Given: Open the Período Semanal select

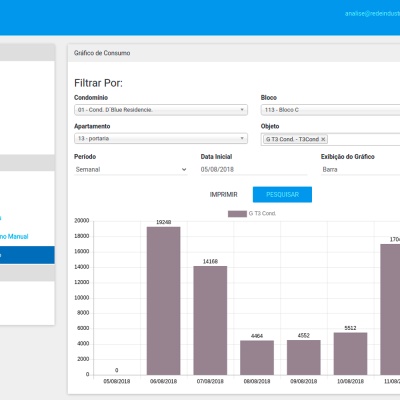Looking at the screenshot, I should pyautogui.click(x=131, y=169).
